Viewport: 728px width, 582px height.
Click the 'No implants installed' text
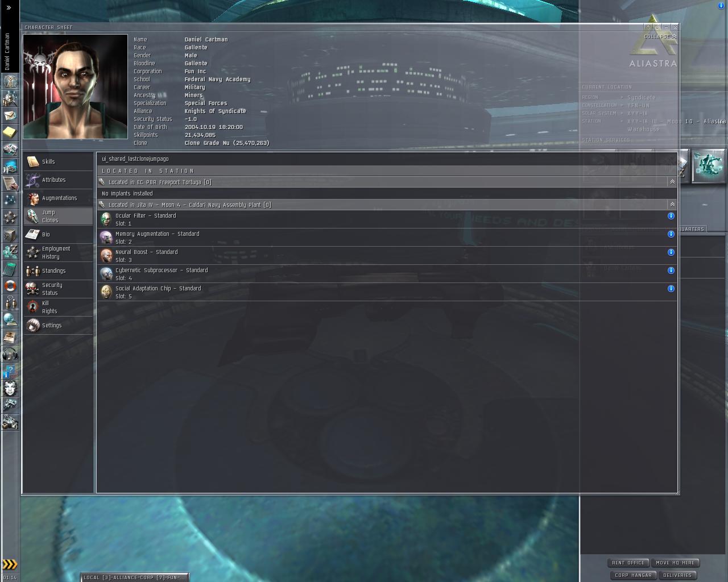click(x=127, y=193)
